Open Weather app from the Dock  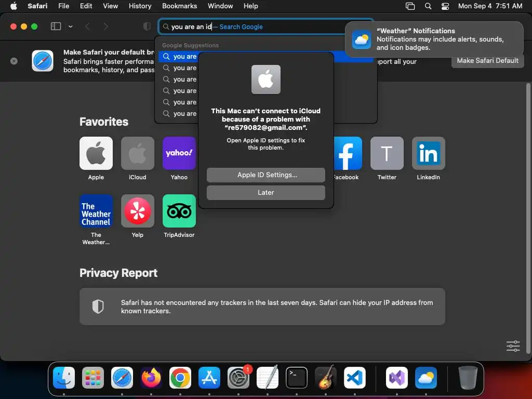(x=426, y=378)
